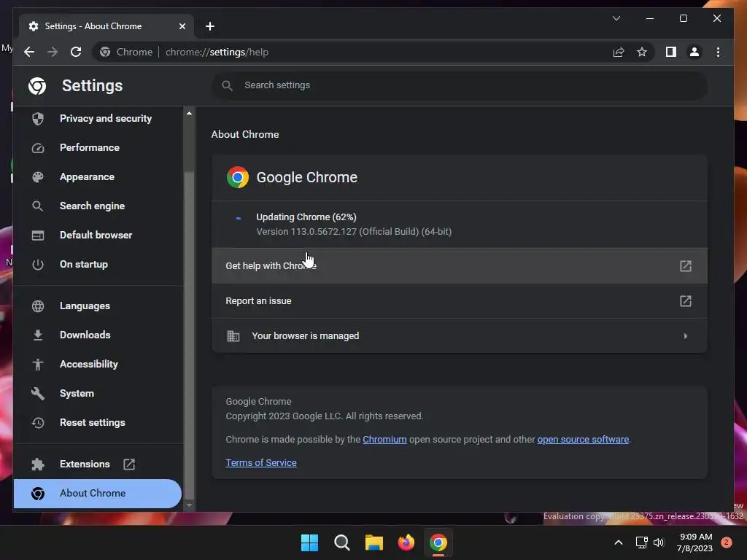747x560 pixels.
Task: Click external link icon beside Report an issue
Action: pos(685,301)
